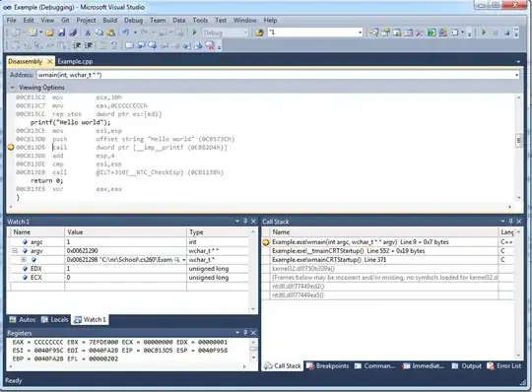
Task: Click the Save floppy disk icon
Action: point(61,33)
